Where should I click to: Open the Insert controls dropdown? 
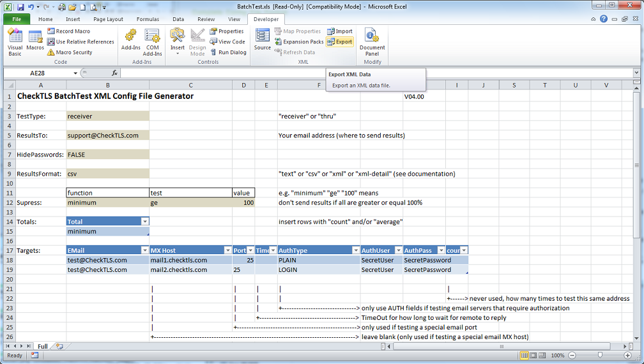(178, 42)
